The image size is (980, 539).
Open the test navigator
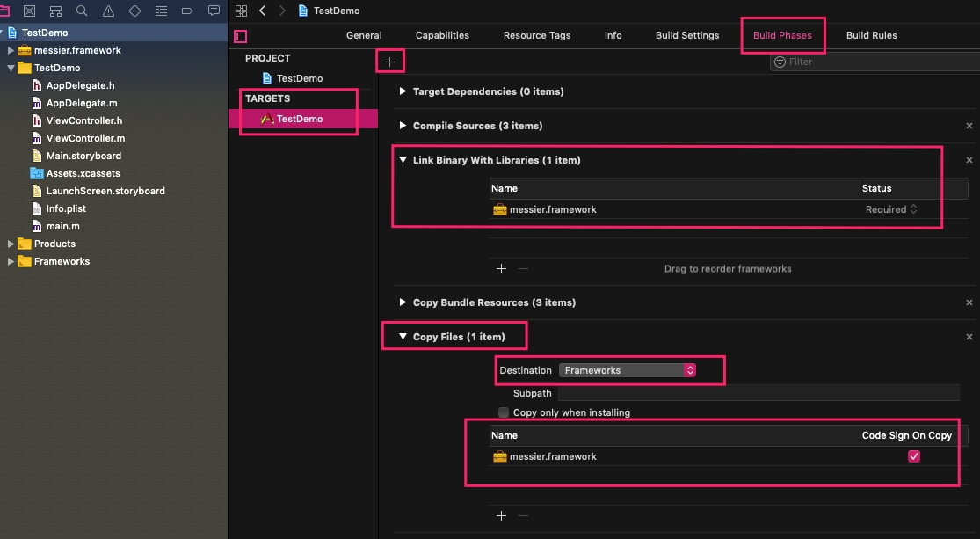pyautogui.click(x=134, y=11)
